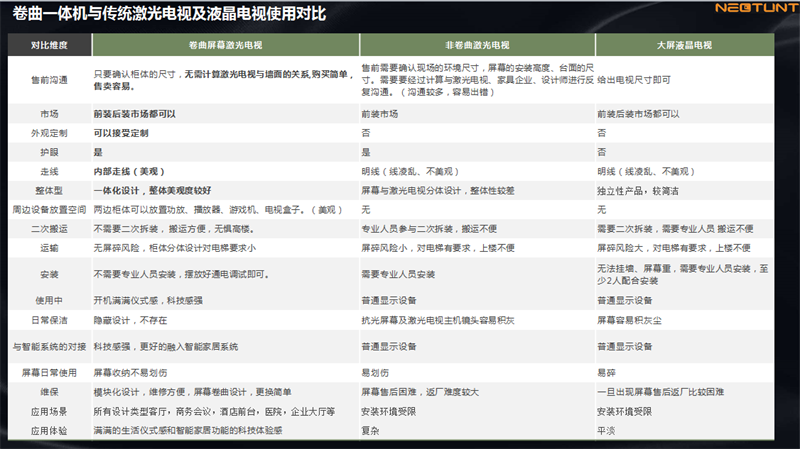Click the '二次搬运' row label
This screenshot has height=449, width=800.
point(49,229)
